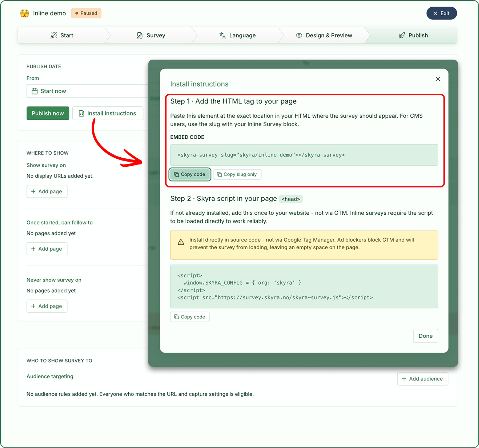Open Design & Preview step
The height and width of the screenshot is (448, 479).
[x=324, y=35]
